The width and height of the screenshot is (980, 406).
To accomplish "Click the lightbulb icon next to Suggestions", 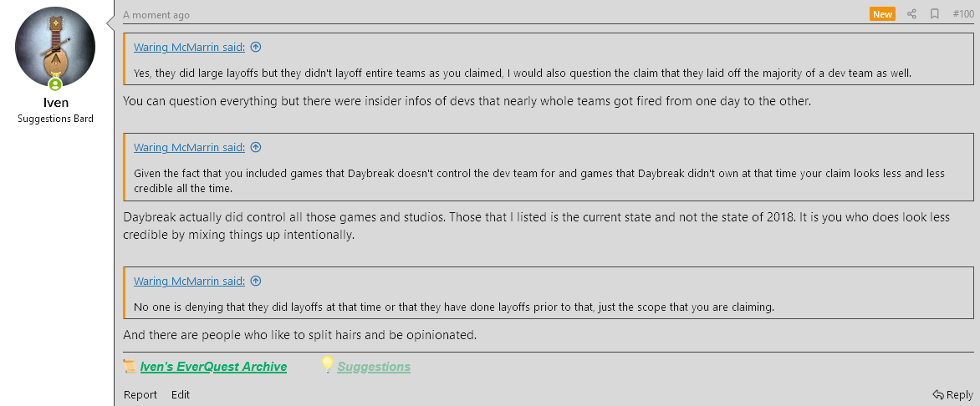I will [328, 365].
